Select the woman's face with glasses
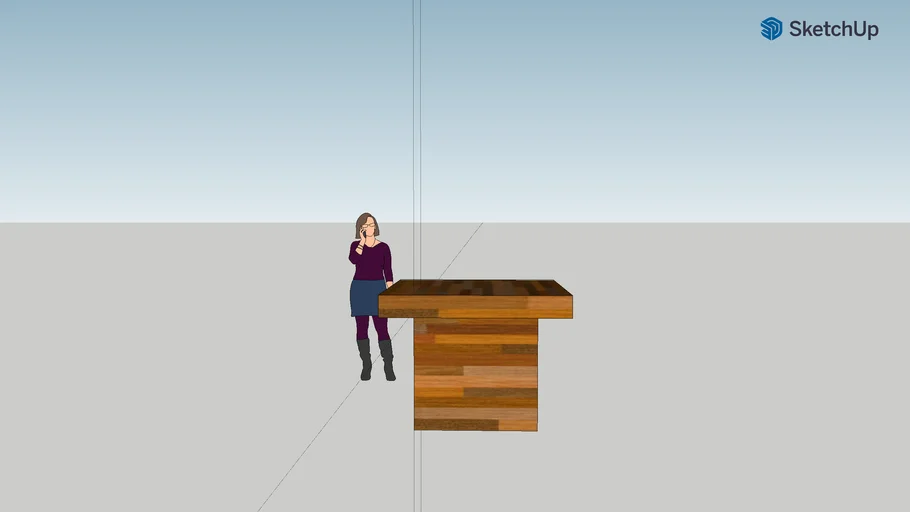 coord(367,229)
